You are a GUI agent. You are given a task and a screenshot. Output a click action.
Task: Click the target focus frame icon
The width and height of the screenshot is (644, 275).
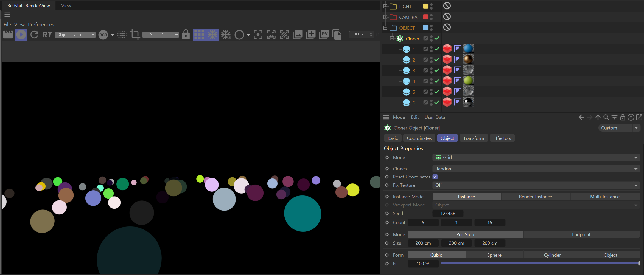click(x=258, y=35)
